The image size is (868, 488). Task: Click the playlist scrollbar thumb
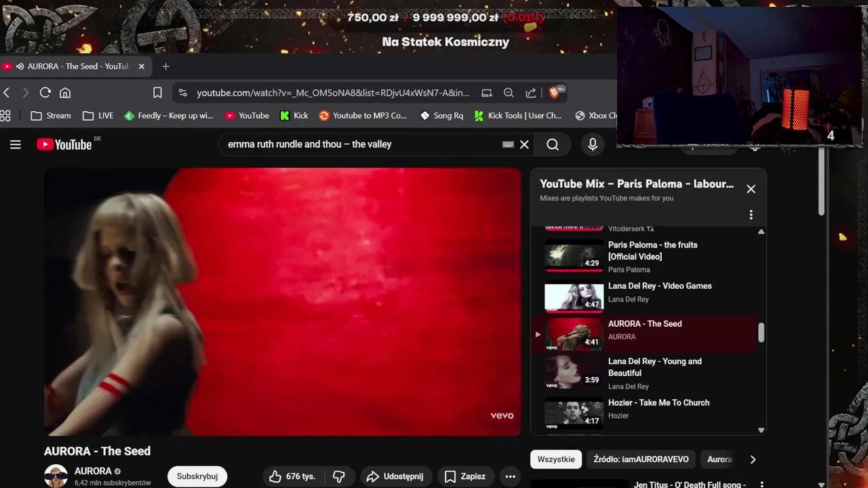pyautogui.click(x=761, y=333)
